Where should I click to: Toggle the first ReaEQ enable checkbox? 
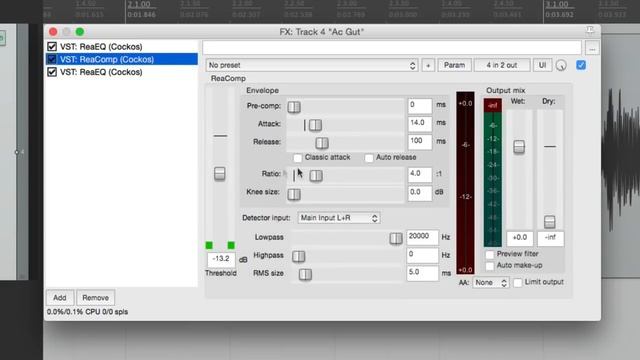click(52, 47)
